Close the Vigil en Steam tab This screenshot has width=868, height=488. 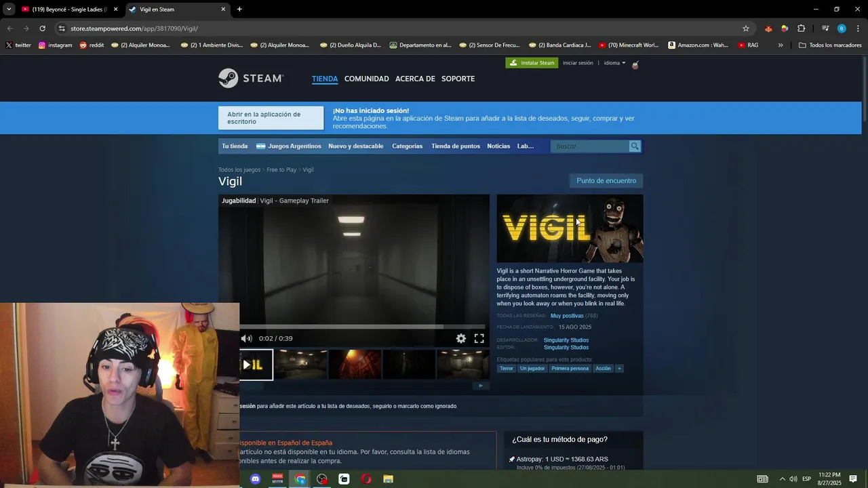pyautogui.click(x=223, y=9)
